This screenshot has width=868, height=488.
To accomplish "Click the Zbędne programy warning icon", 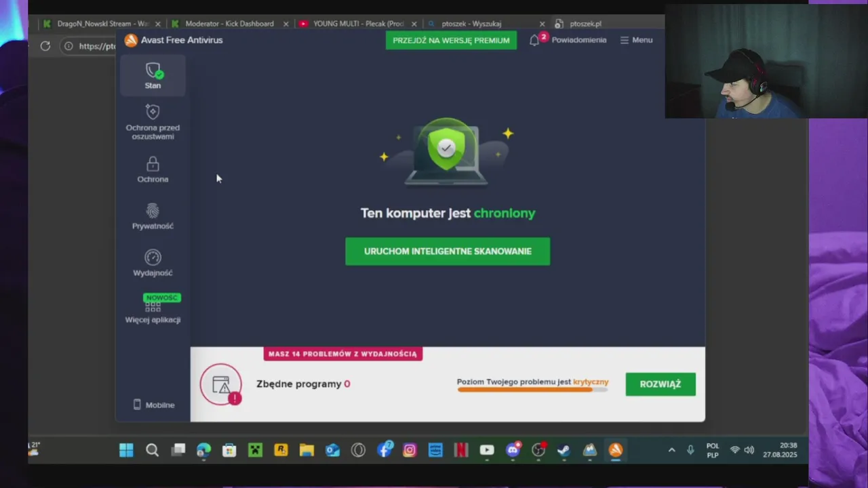I will (x=221, y=385).
